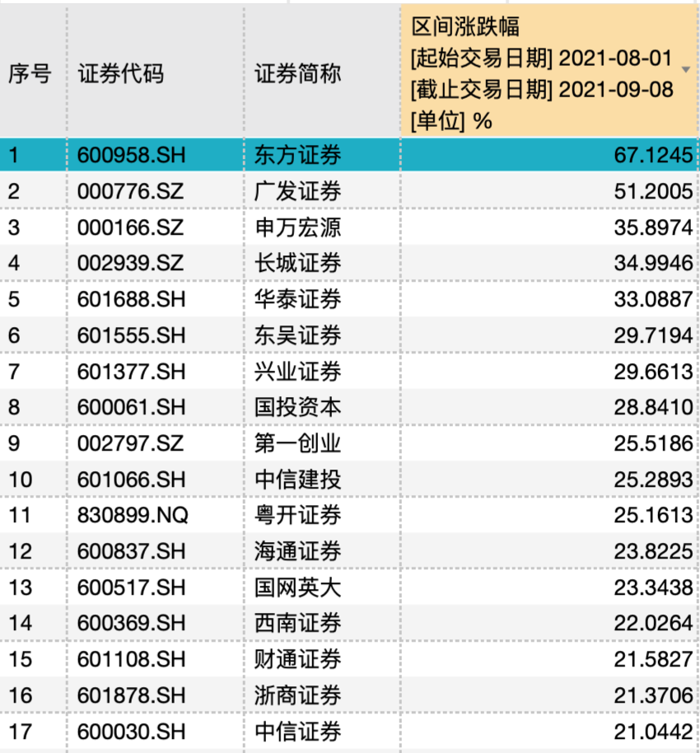Select the 东方证券 name cell
The height and width of the screenshot is (753, 700).
coord(297,155)
